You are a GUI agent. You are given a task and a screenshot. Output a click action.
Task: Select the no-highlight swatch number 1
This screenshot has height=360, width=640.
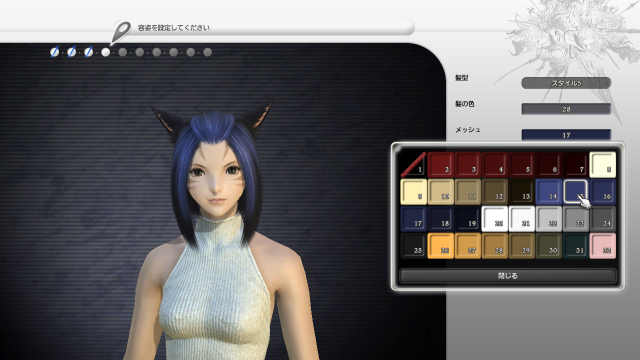pyautogui.click(x=414, y=164)
